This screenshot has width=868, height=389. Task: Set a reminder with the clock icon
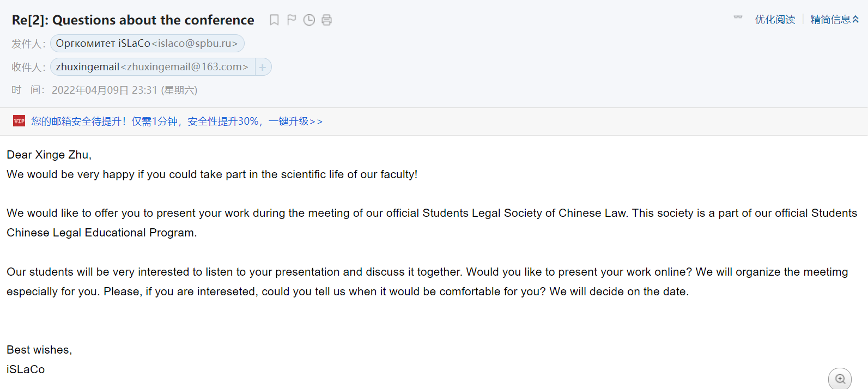(309, 20)
